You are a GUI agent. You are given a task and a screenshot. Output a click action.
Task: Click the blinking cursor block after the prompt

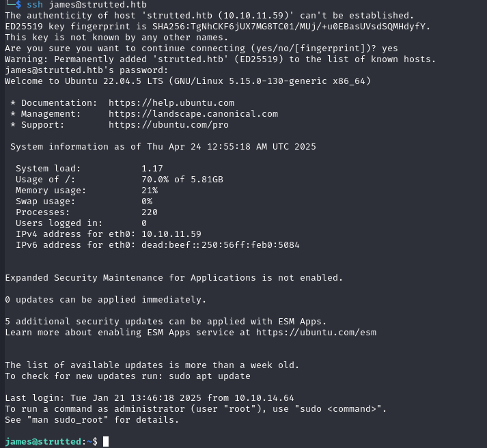pyautogui.click(x=106, y=441)
